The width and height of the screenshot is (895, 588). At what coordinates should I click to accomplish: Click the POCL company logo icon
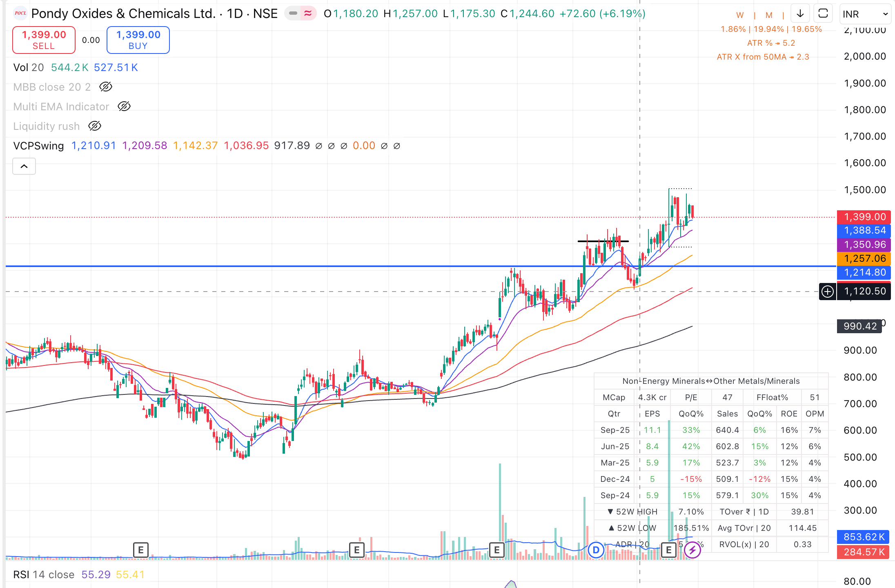[20, 13]
